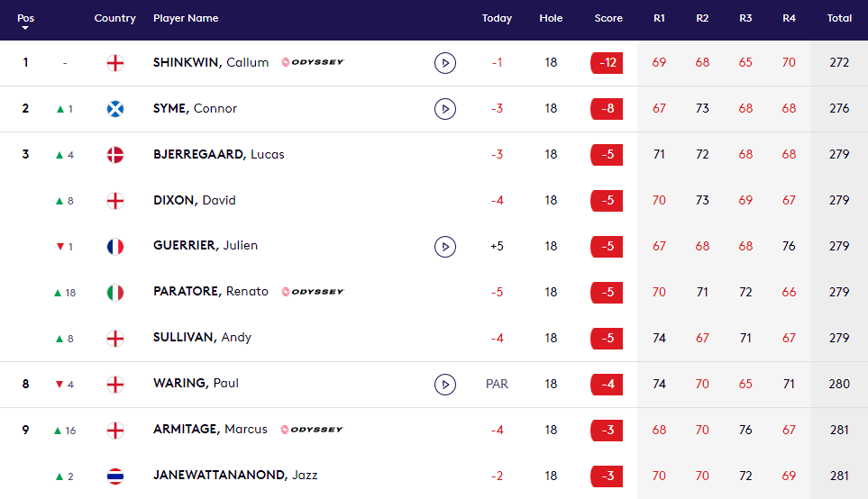Click Odyssey sponsor logo beside Shinkwin
The width and height of the screenshot is (868, 499).
coord(313,63)
